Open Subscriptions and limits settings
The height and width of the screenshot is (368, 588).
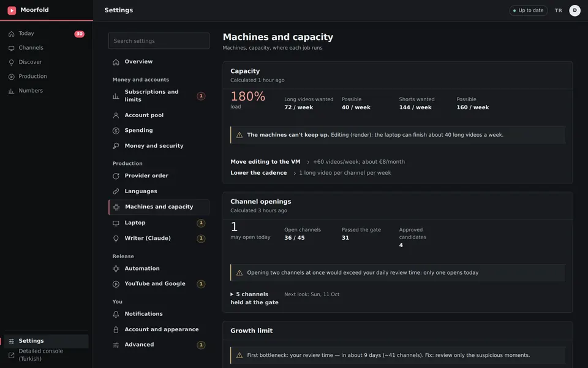point(159,96)
